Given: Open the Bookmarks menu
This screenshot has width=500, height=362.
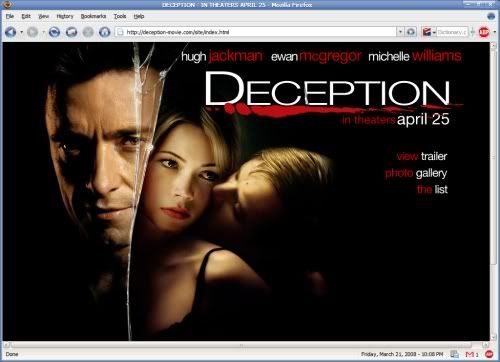Looking at the screenshot, I should 93,16.
